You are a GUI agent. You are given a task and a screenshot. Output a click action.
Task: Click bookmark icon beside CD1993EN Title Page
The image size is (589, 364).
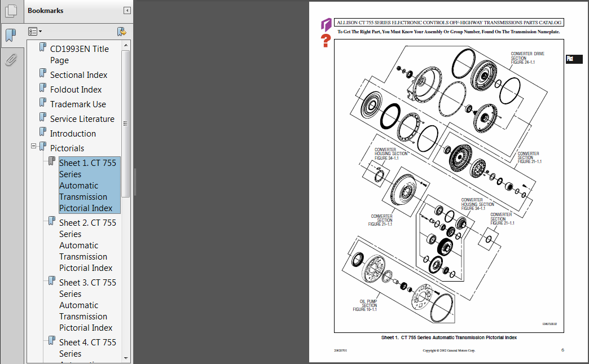pyautogui.click(x=43, y=47)
